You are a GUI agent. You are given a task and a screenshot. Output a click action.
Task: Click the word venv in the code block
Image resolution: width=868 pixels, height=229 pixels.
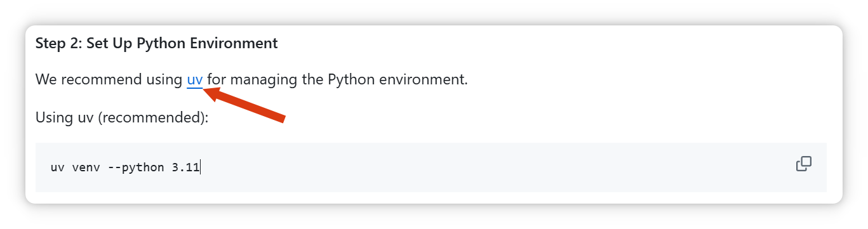(83, 168)
